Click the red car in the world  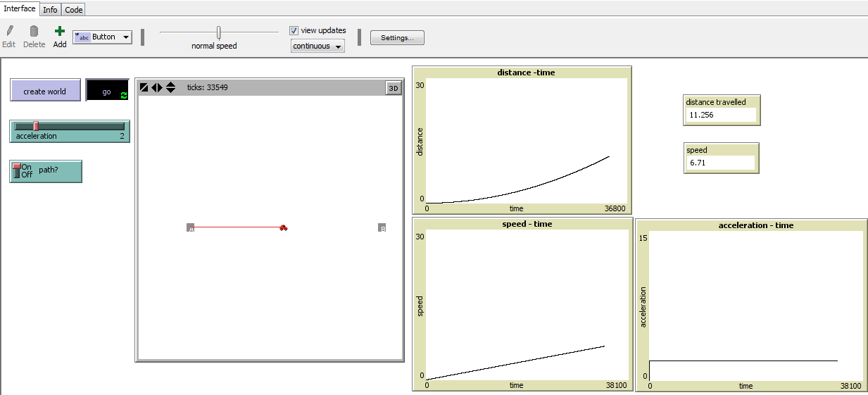tap(283, 227)
